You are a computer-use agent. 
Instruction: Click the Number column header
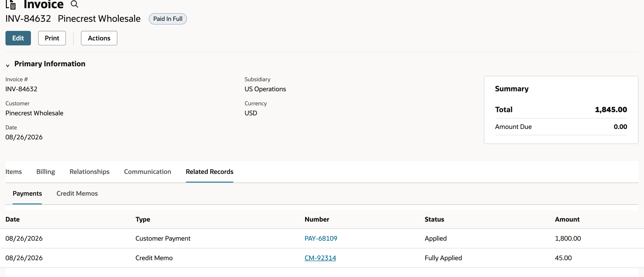pyautogui.click(x=317, y=219)
